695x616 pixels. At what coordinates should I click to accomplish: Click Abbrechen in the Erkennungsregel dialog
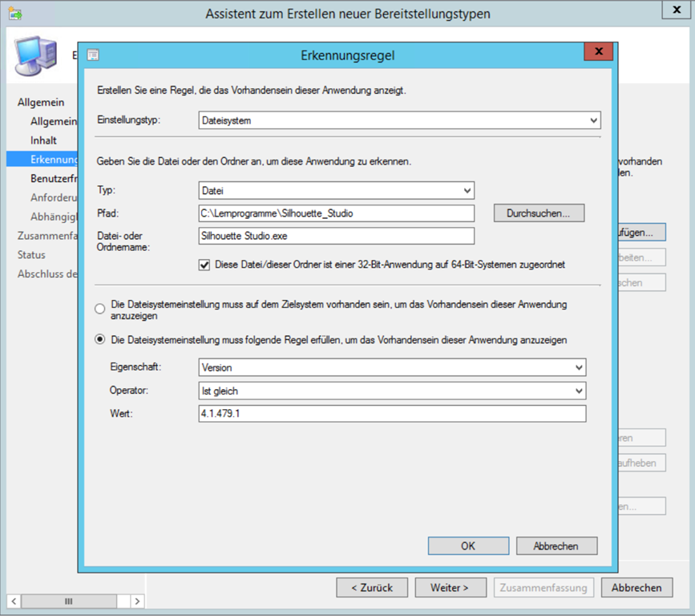pos(556,545)
